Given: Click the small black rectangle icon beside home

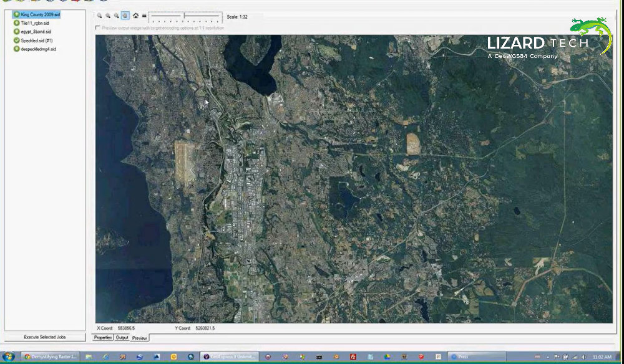Looking at the screenshot, I should click(144, 16).
